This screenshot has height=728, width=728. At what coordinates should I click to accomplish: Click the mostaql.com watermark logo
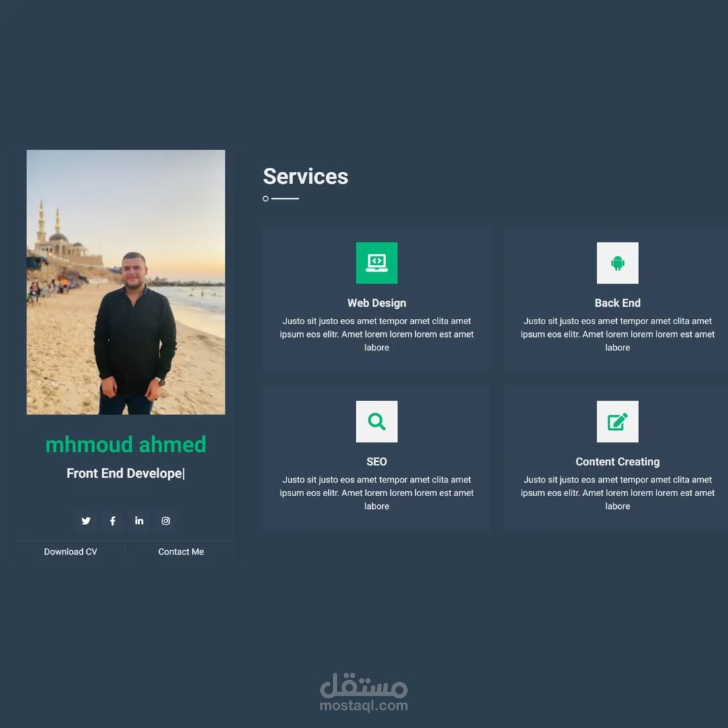tap(364, 692)
